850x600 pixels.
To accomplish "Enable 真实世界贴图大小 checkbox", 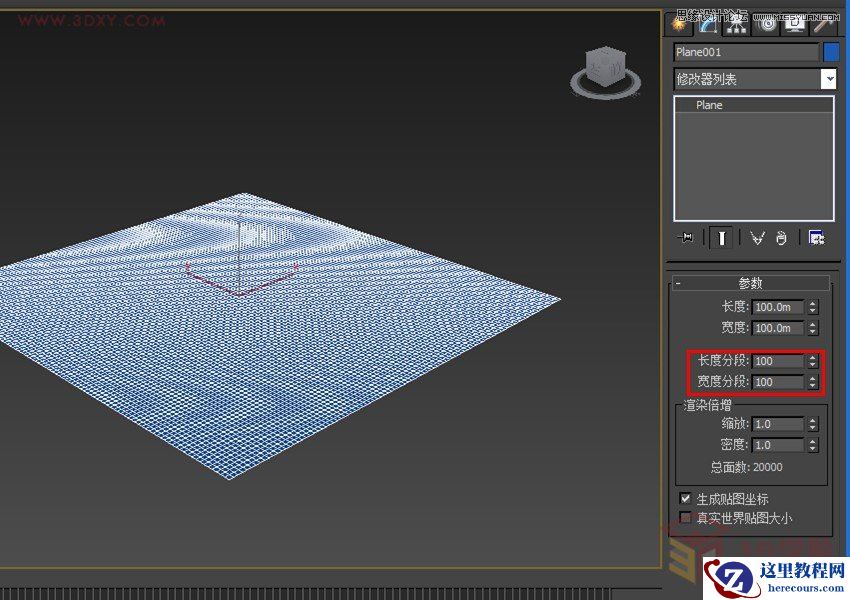I will click(x=685, y=518).
